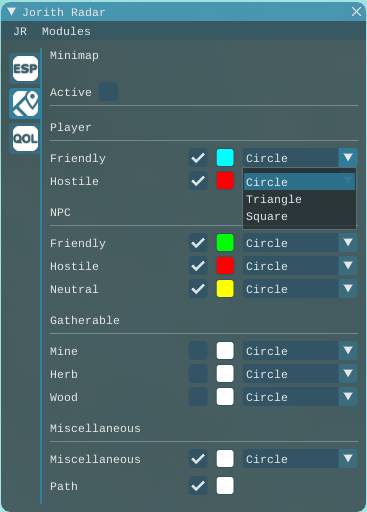Select the highlighted Circle option in list

pos(299,182)
